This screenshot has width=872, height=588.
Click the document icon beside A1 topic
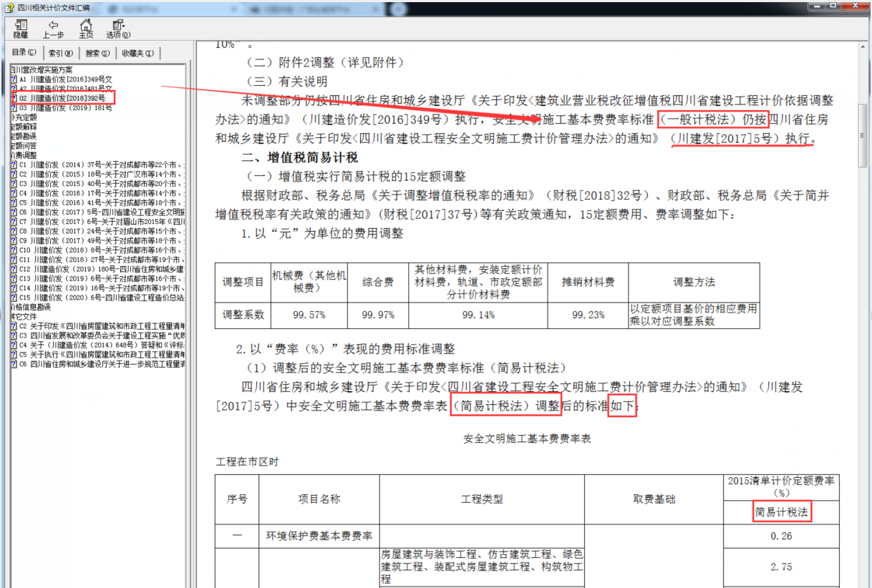(x=14, y=79)
